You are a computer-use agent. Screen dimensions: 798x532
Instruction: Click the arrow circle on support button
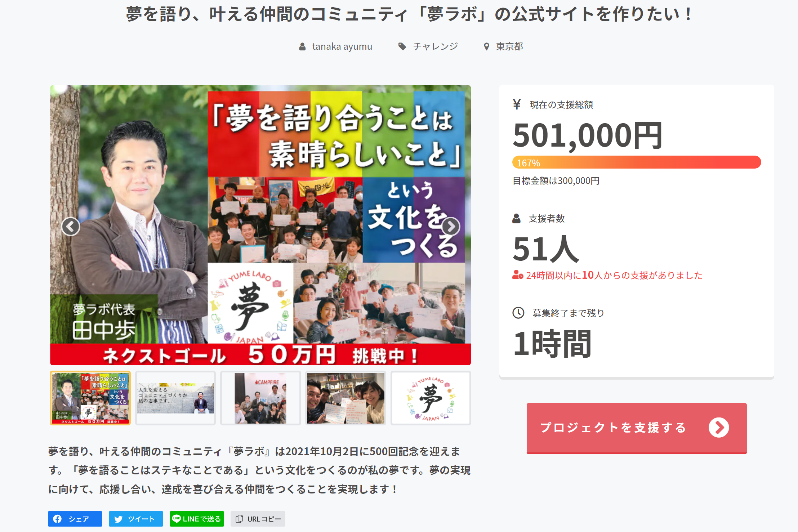718,428
